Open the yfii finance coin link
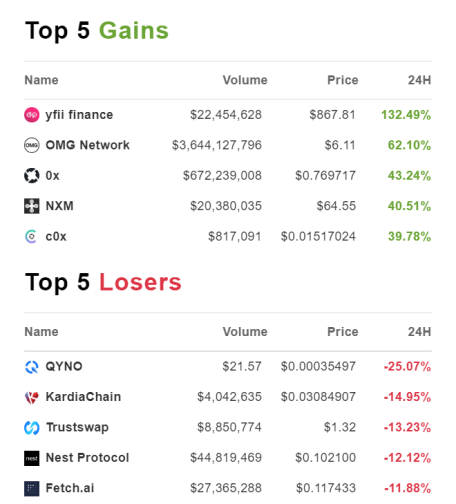 79,115
